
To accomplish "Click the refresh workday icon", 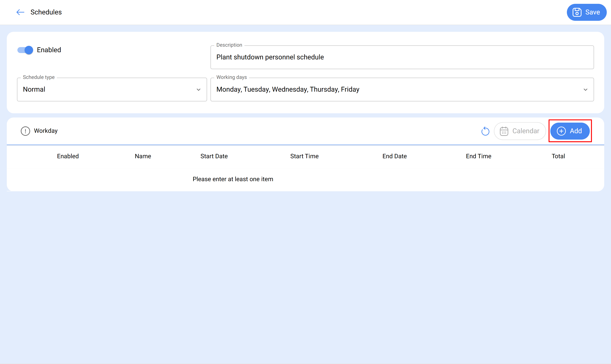I will pos(485,131).
